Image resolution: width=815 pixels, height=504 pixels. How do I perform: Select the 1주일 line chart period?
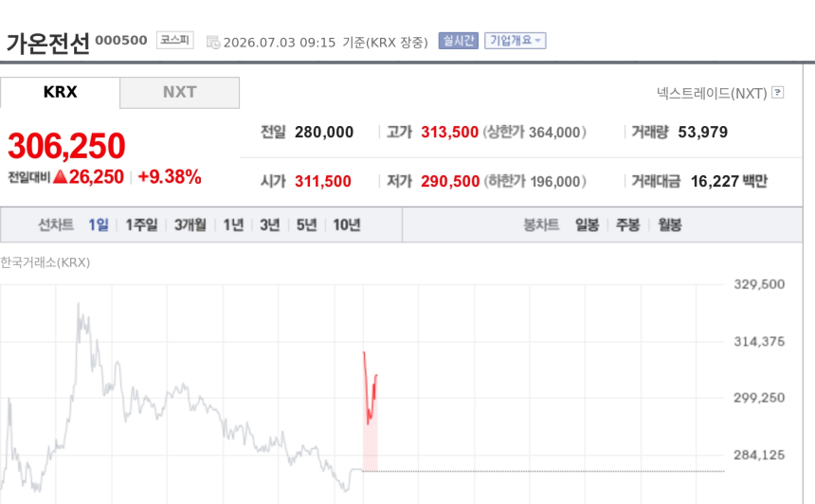141,225
